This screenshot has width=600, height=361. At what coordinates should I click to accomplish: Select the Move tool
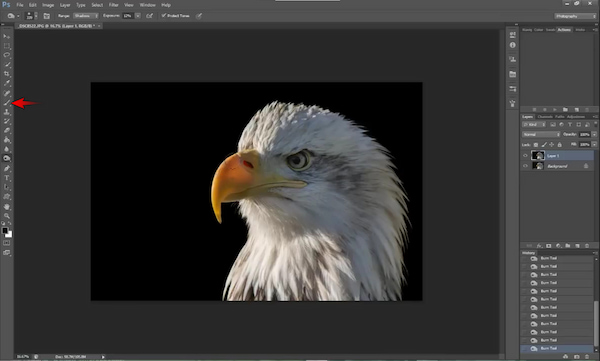7,36
